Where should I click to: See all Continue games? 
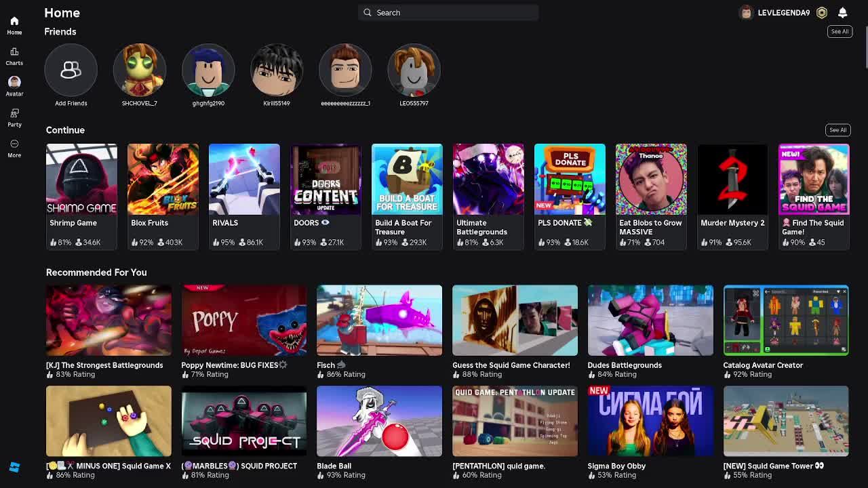pyautogui.click(x=837, y=130)
